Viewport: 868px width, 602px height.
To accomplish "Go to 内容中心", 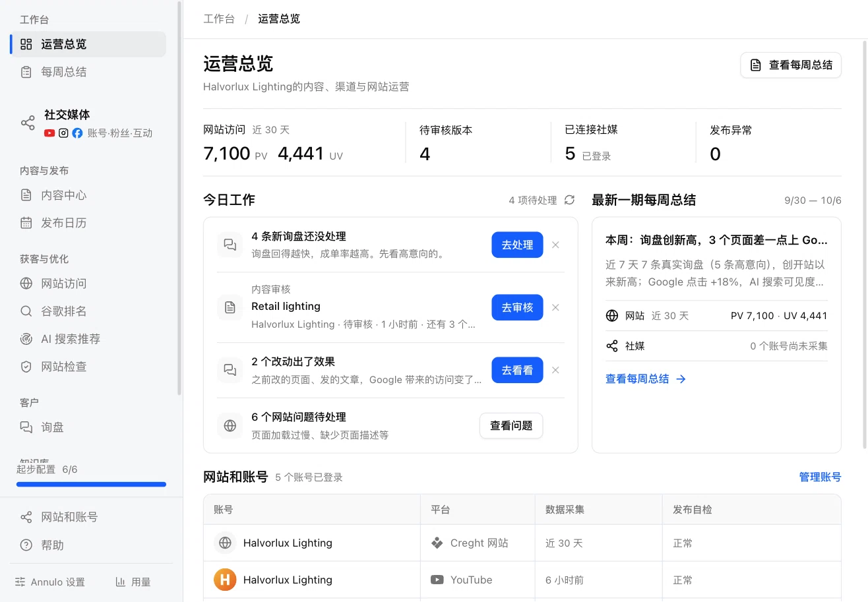I will [88, 195].
